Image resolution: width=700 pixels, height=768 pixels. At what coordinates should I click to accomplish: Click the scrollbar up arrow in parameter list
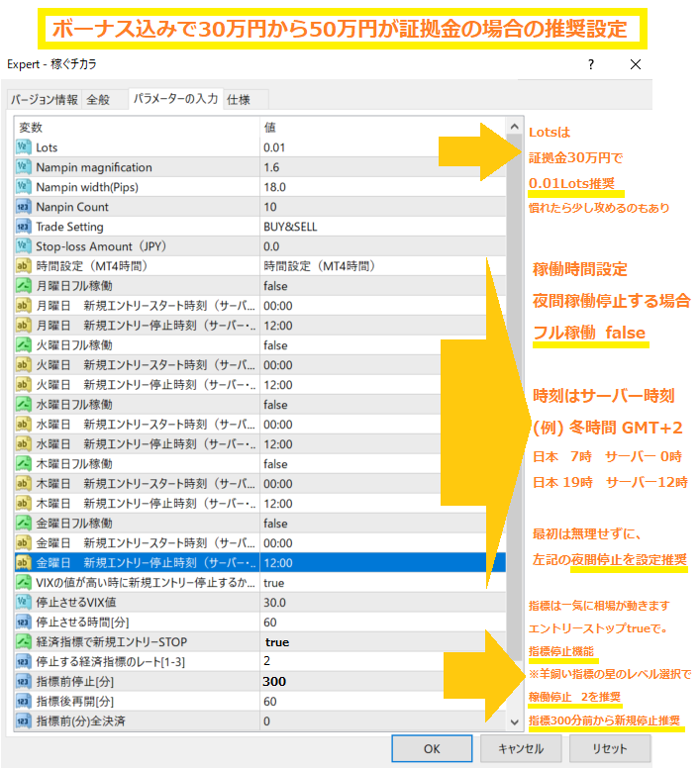(x=513, y=128)
